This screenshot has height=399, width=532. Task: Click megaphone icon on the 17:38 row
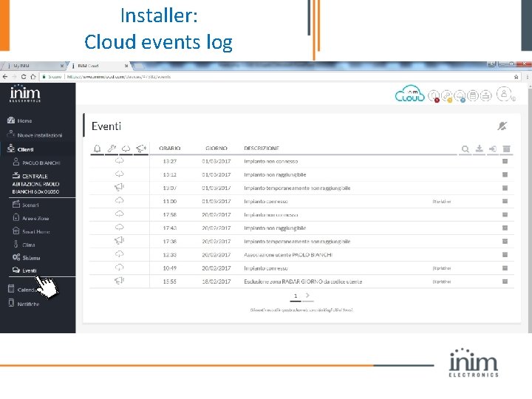[x=119, y=241]
